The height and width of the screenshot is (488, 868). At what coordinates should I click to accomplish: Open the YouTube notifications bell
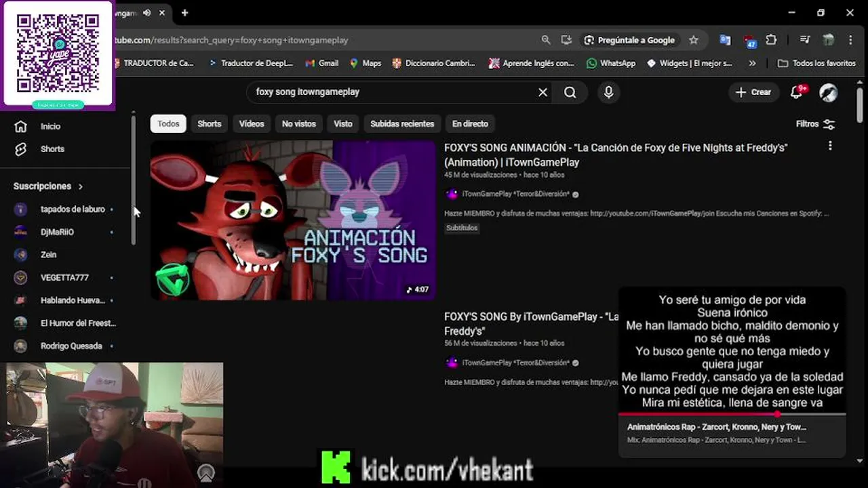797,92
